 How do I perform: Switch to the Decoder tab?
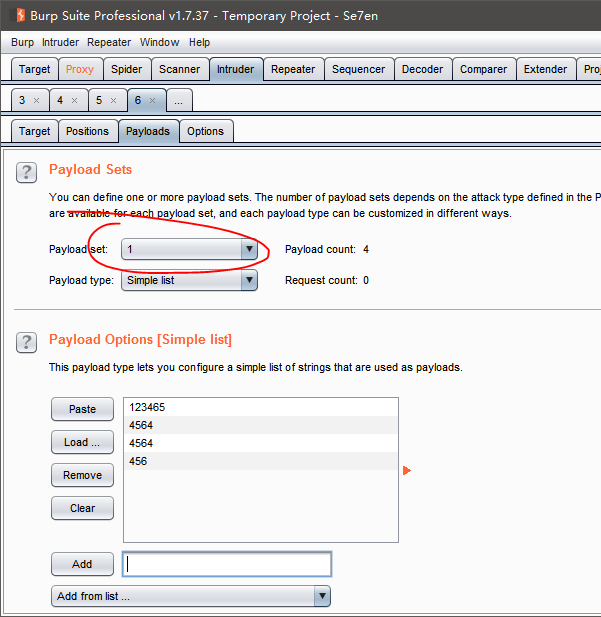click(422, 69)
